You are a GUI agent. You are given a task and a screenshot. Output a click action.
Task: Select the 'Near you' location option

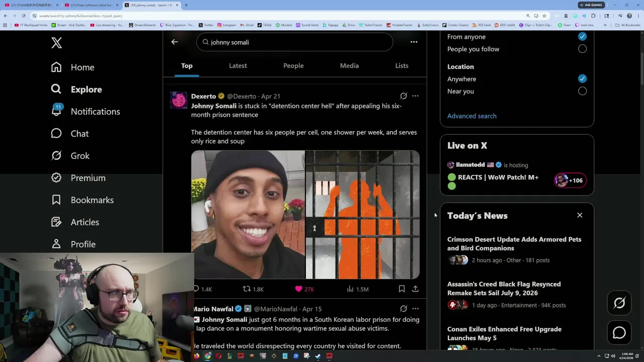582,91
